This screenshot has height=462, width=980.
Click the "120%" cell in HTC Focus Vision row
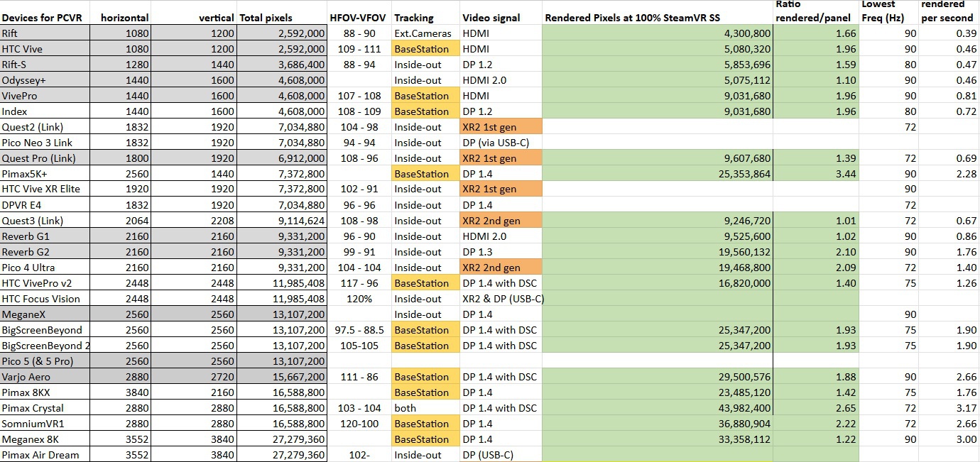coord(359,299)
